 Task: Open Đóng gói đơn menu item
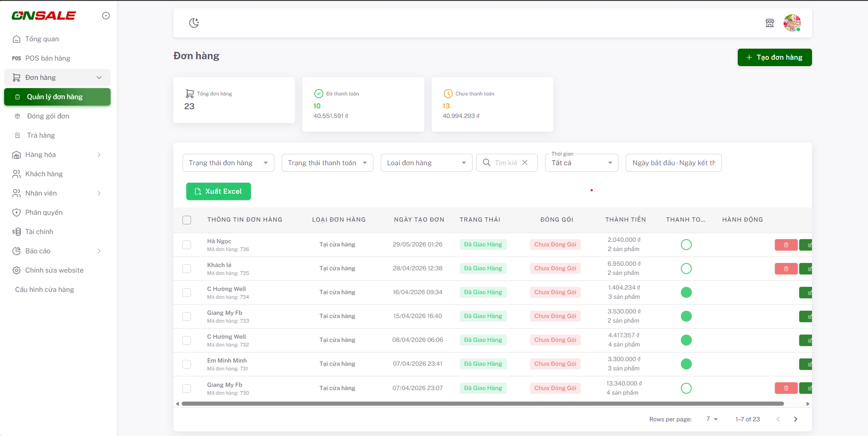click(x=57, y=116)
